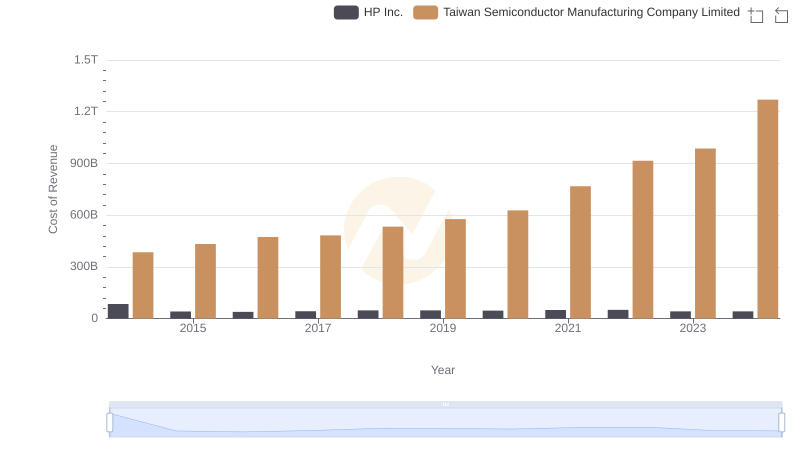The height and width of the screenshot is (461, 800).
Task: Click the Taiwan Semiconductor bar for 2019
Action: [455, 269]
